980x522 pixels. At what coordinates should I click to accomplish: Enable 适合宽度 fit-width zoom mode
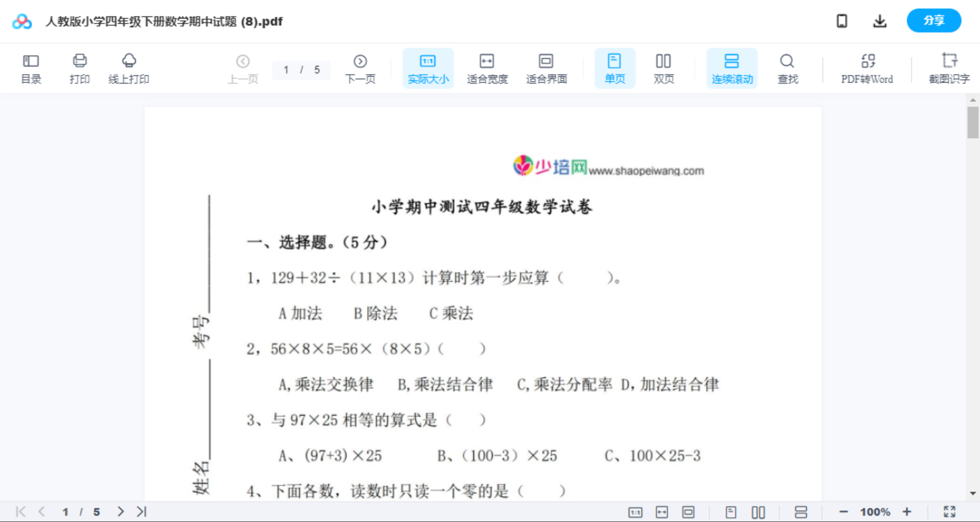tap(487, 68)
